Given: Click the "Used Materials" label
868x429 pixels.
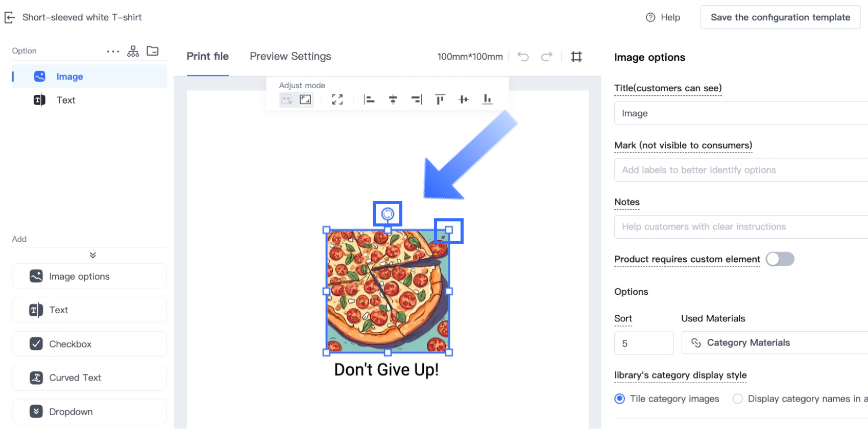Looking at the screenshot, I should click(713, 318).
